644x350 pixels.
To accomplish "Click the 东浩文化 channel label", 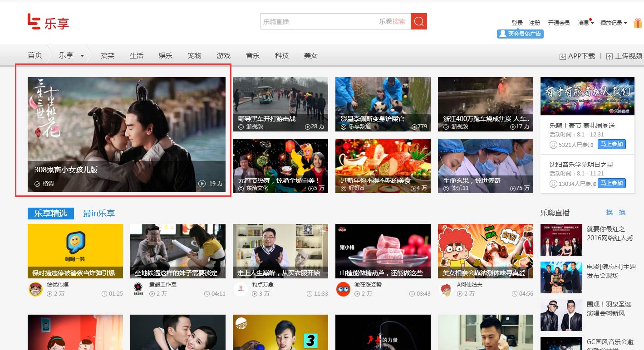I will click(x=257, y=188).
